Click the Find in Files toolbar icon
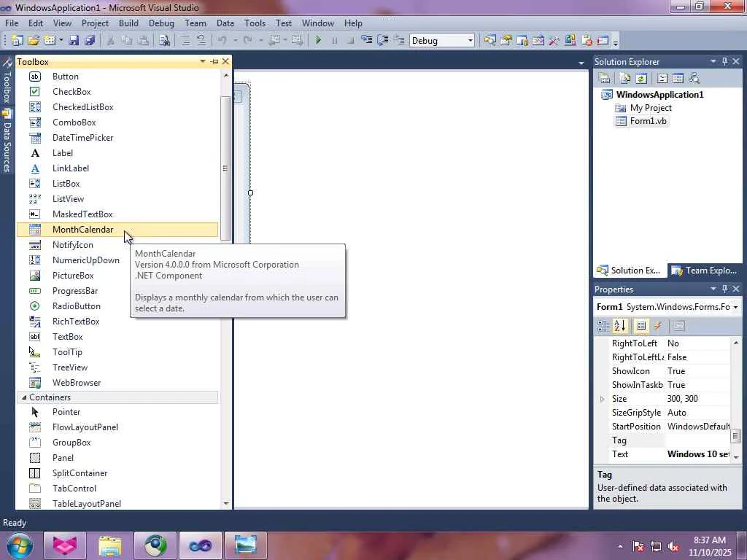Screen dimensions: 747x560 [164, 41]
